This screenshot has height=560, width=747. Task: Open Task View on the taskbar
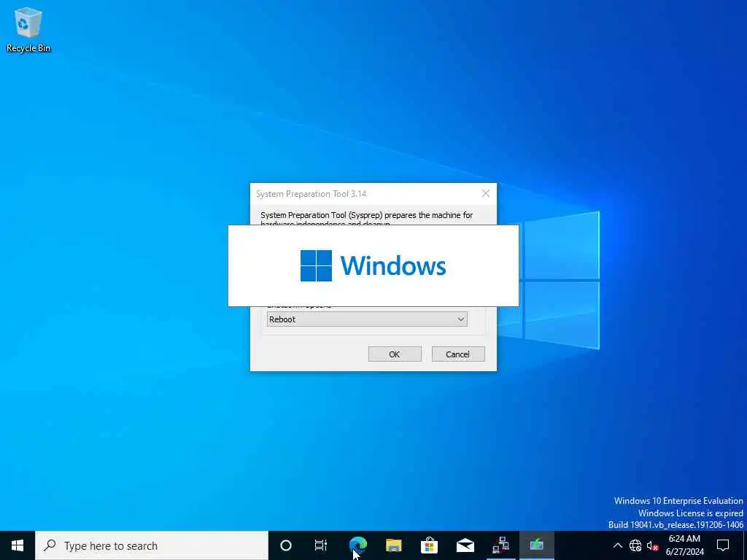(x=321, y=545)
